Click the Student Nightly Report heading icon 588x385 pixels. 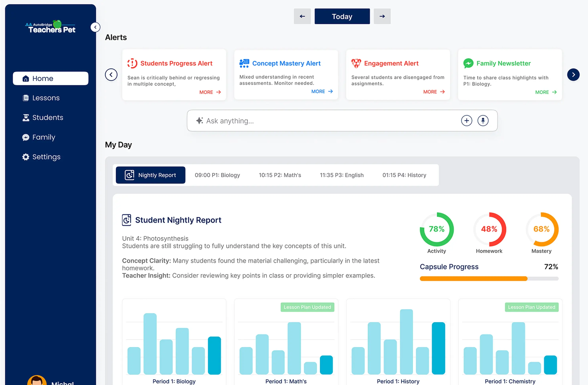pos(127,220)
